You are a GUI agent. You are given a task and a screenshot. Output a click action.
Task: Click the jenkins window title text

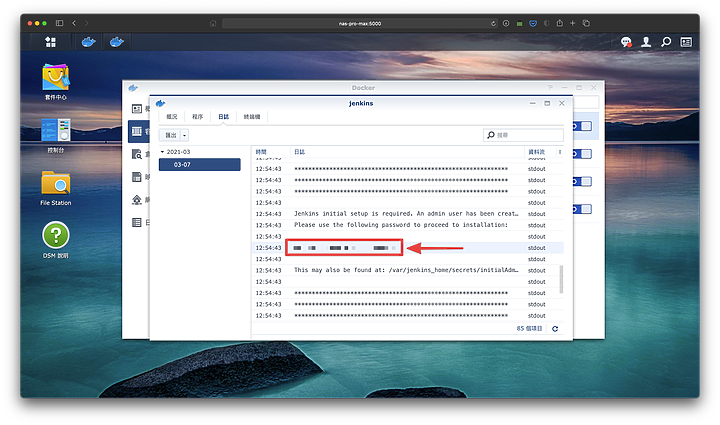pos(361,103)
